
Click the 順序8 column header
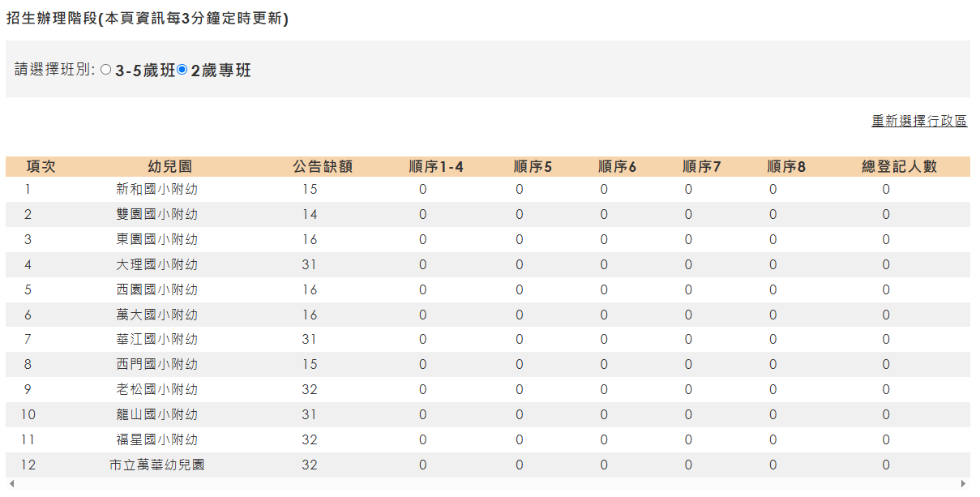click(x=786, y=166)
